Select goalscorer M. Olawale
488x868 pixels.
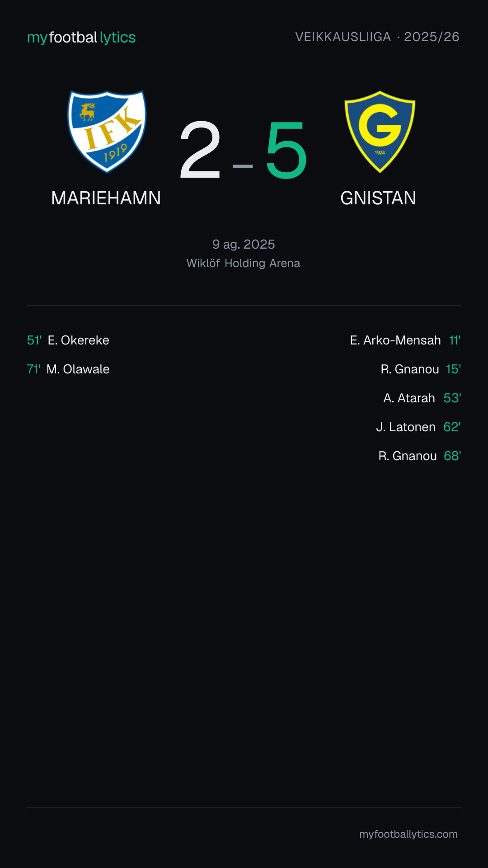[78, 369]
